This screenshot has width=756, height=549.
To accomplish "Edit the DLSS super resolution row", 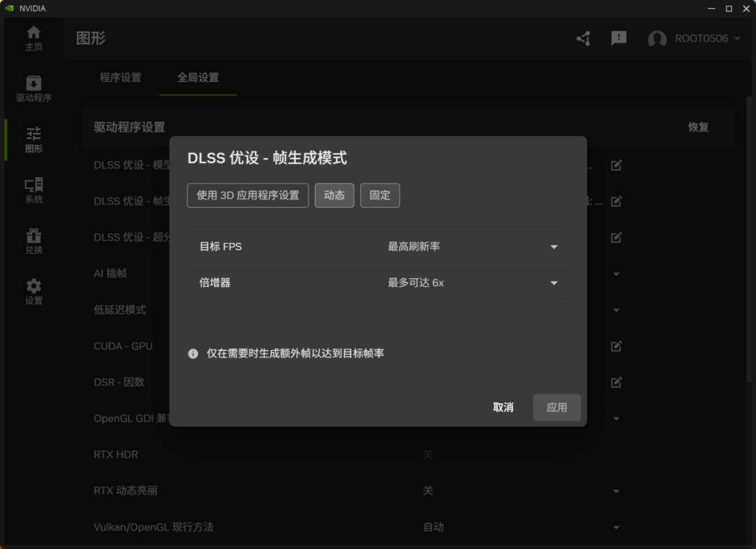I will pyautogui.click(x=616, y=237).
